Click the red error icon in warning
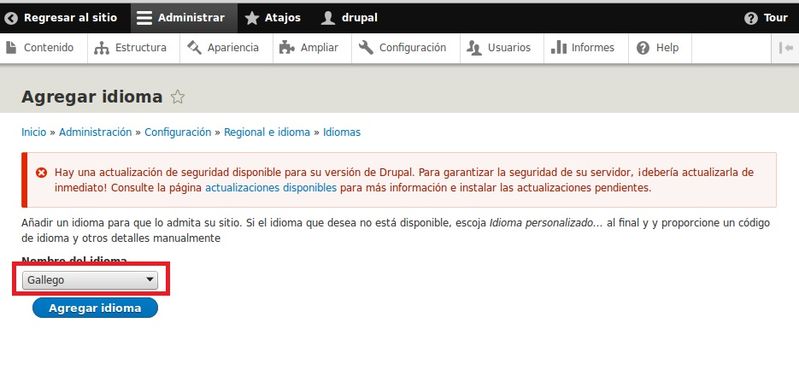Viewport: 799px width, 376px height. 41,173
